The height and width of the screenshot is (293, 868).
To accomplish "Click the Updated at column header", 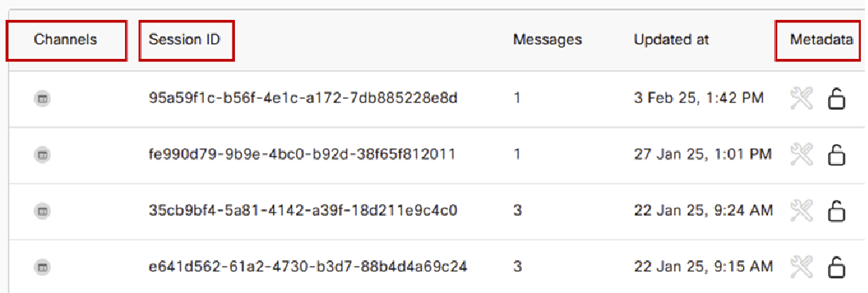I will 671,40.
